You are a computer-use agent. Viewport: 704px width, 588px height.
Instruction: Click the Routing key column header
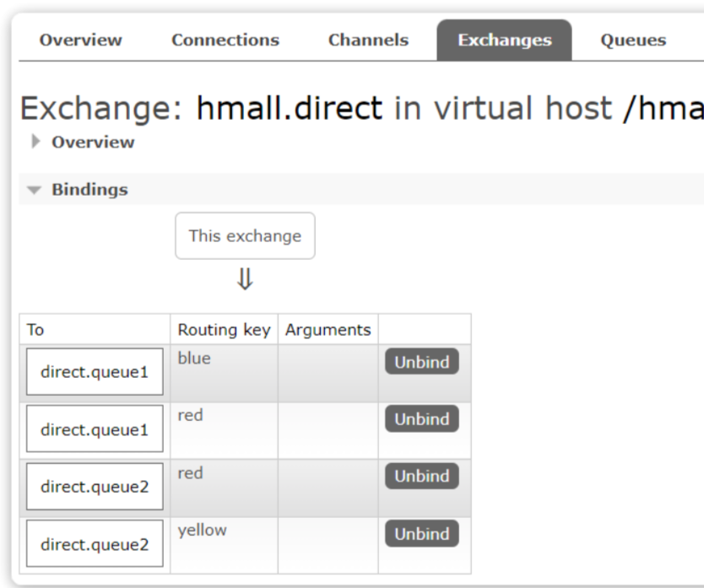click(x=224, y=330)
